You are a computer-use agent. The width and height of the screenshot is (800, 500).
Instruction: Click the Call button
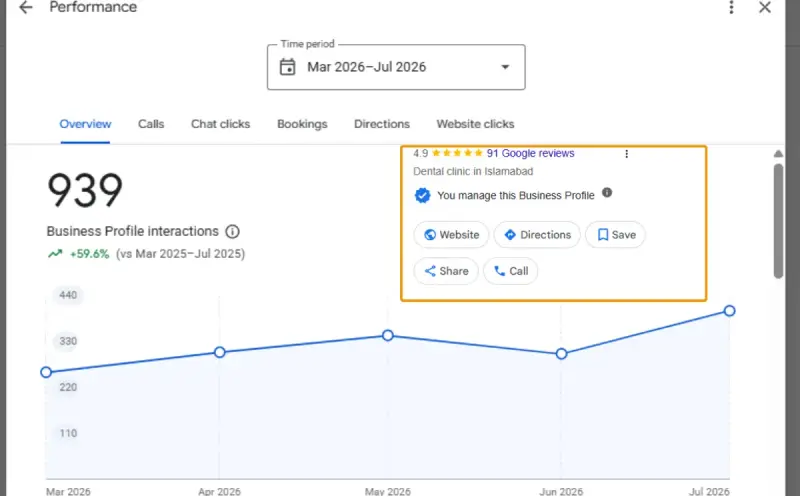pyautogui.click(x=510, y=271)
